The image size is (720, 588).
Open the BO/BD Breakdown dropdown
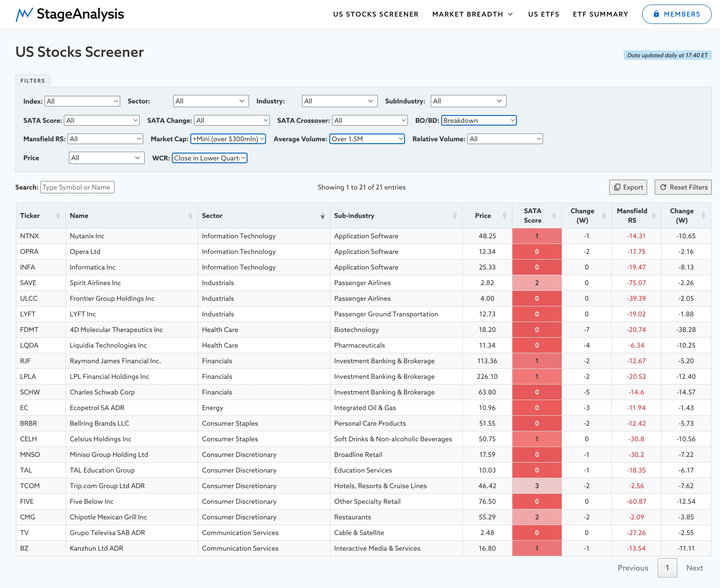click(x=479, y=120)
